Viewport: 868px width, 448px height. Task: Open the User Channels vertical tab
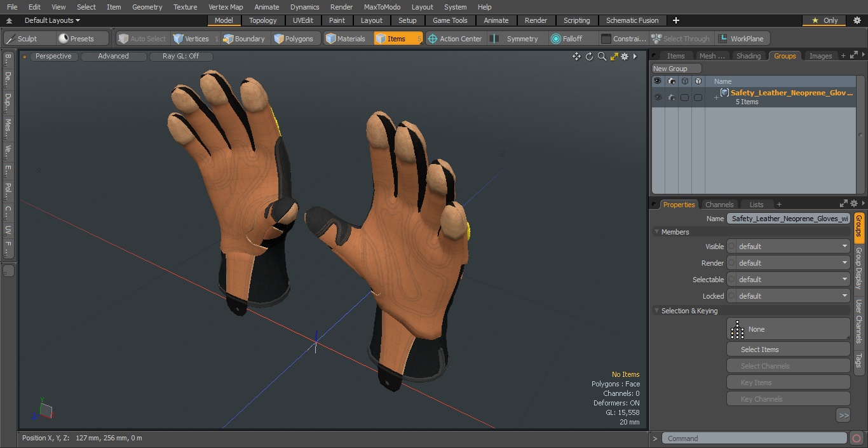(858, 322)
